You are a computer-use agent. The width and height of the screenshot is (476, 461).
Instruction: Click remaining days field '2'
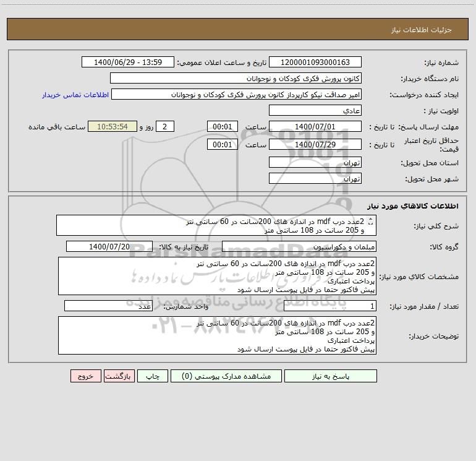coord(165,126)
